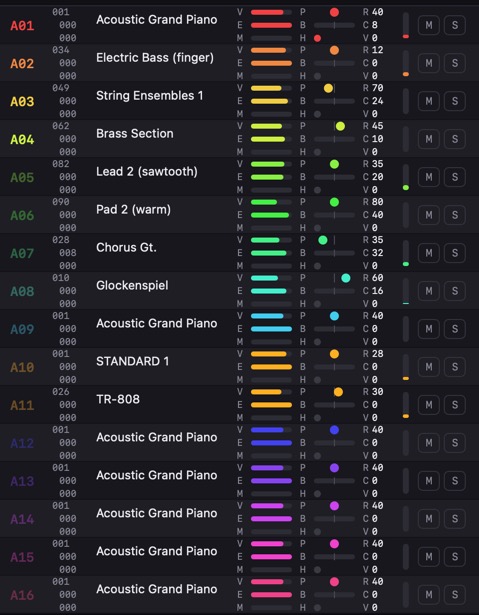Screen dimensions: 479x615
Task: Click the A07 pan knob dot
Action: [323, 240]
